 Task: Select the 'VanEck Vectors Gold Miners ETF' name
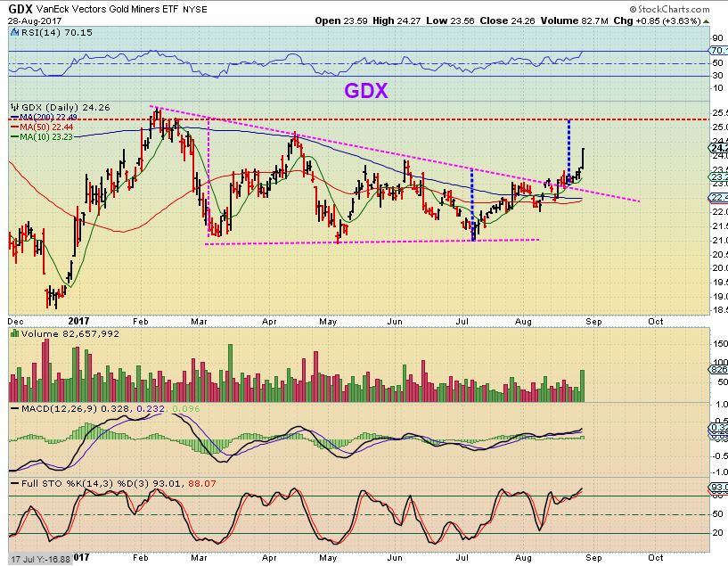pos(107,9)
